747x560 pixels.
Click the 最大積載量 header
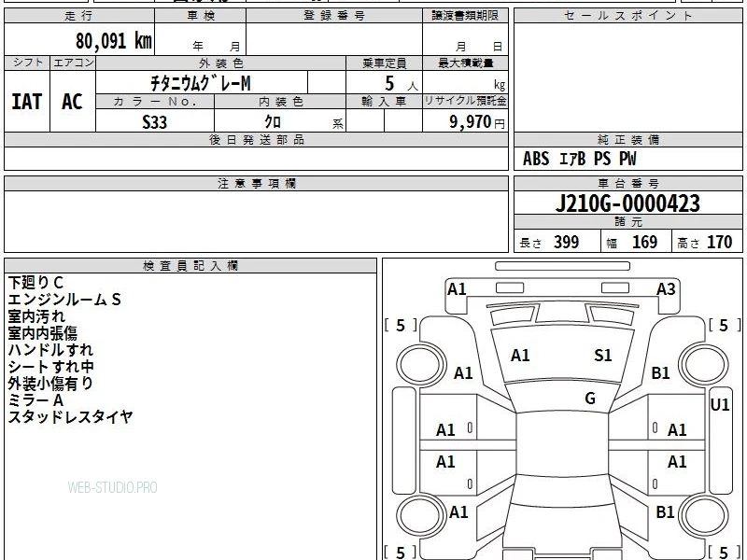pyautogui.click(x=465, y=63)
